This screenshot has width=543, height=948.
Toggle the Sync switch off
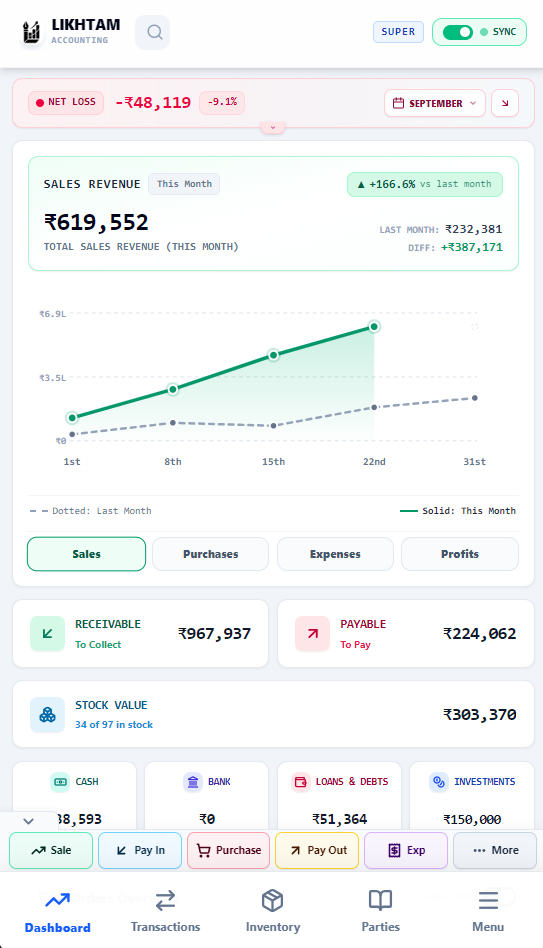[x=458, y=32]
